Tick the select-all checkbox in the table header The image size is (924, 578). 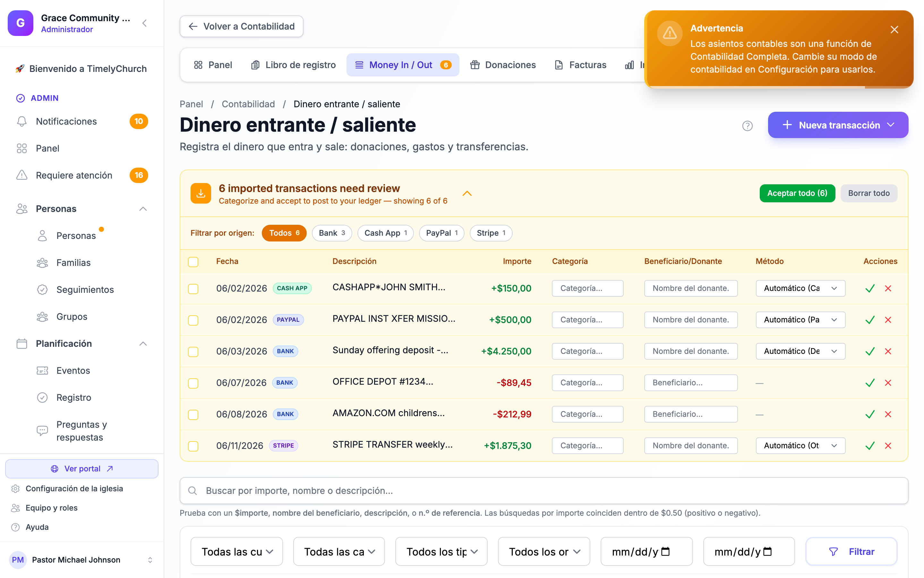[193, 262]
